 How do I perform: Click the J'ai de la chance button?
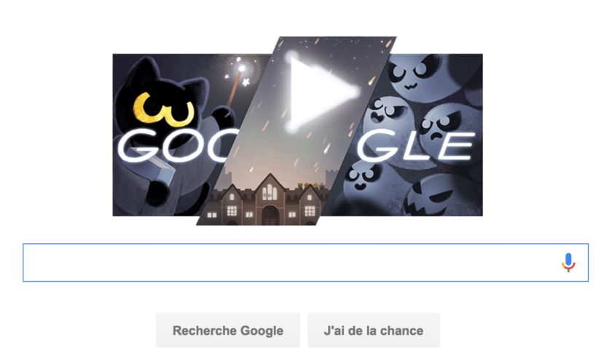(x=374, y=331)
